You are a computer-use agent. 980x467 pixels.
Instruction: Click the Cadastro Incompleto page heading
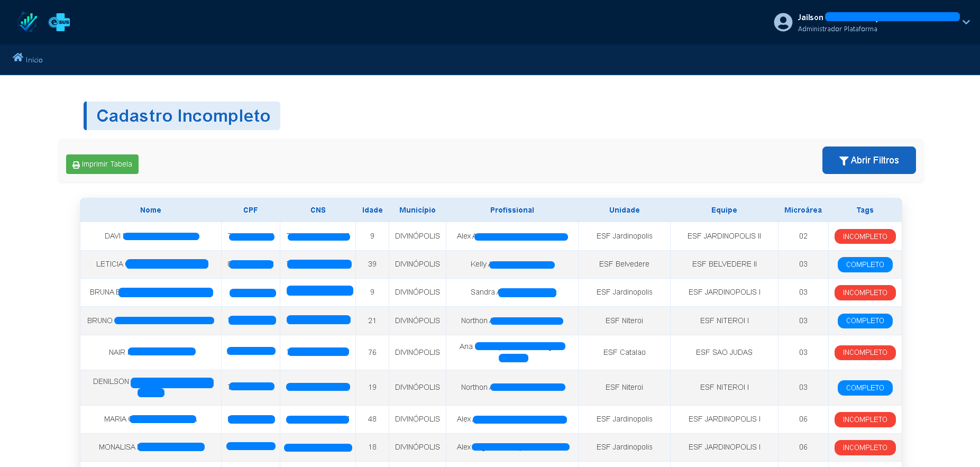click(183, 116)
